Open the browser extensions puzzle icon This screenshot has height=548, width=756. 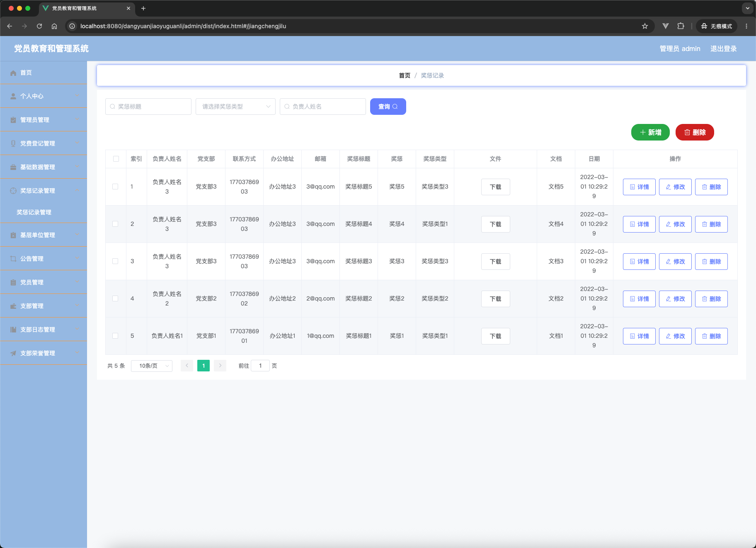(x=681, y=26)
